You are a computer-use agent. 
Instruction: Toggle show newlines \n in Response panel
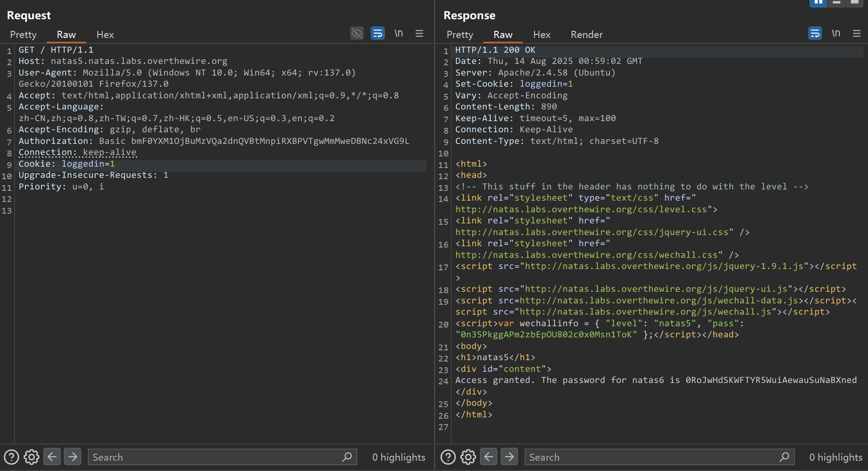pyautogui.click(x=836, y=33)
